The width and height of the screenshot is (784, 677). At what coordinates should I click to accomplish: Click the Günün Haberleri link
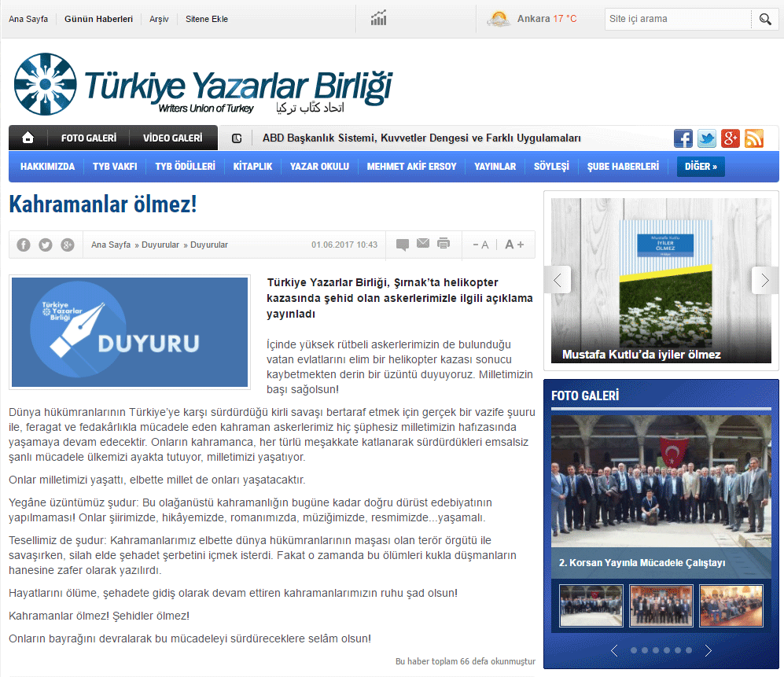click(x=98, y=19)
